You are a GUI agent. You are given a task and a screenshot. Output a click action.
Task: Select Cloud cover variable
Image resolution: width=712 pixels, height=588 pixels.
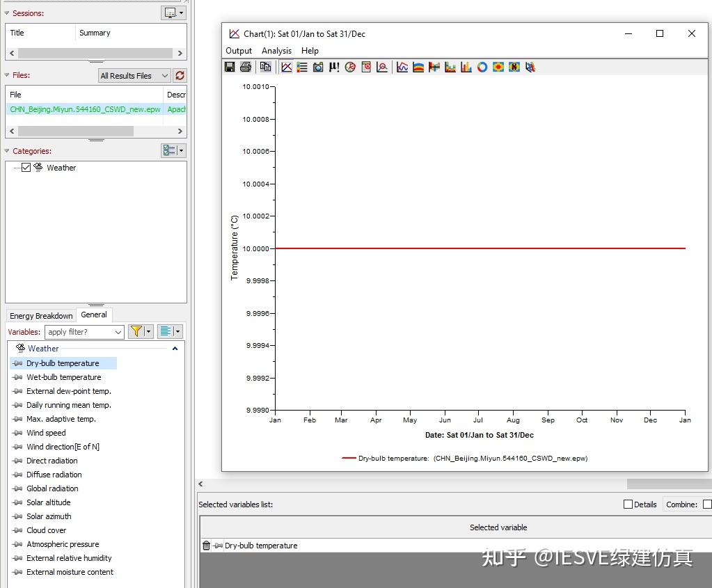pos(47,530)
